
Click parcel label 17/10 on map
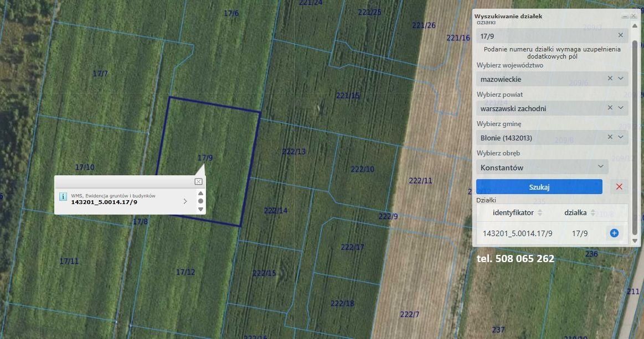(x=85, y=167)
